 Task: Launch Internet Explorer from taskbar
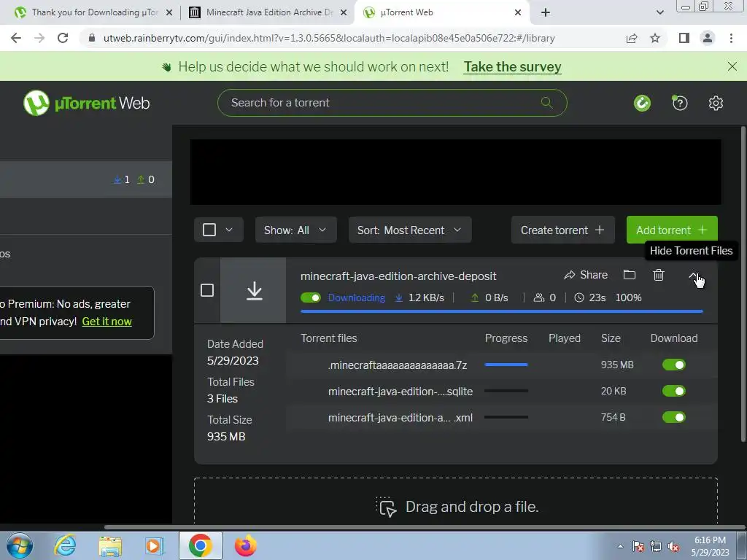(65, 545)
